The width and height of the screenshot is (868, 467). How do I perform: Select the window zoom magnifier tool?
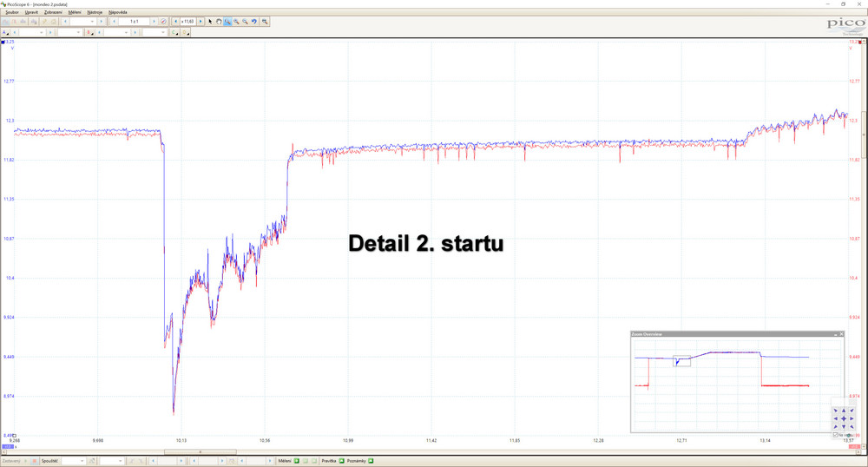(x=227, y=21)
